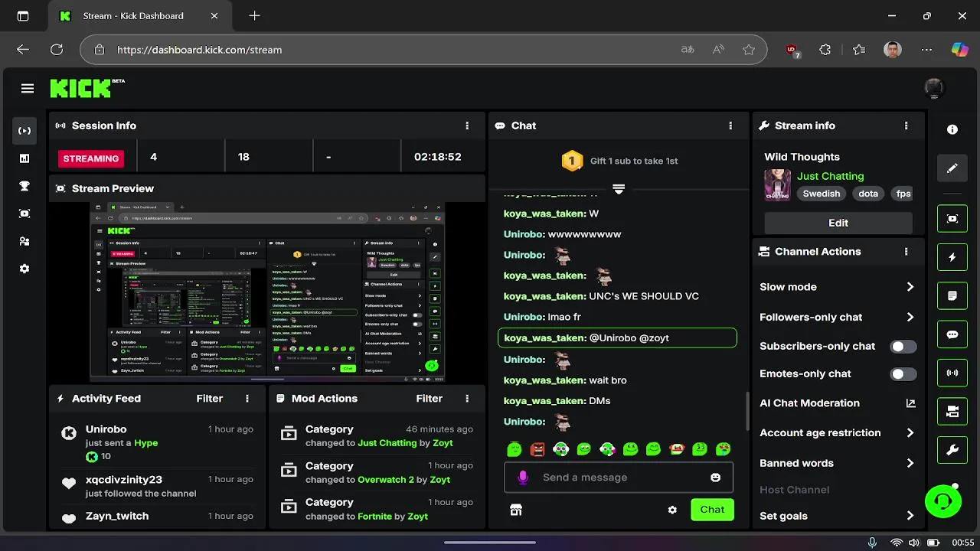Toggle the Mod Actions note widget icon
The image size is (980, 551).
952,295
